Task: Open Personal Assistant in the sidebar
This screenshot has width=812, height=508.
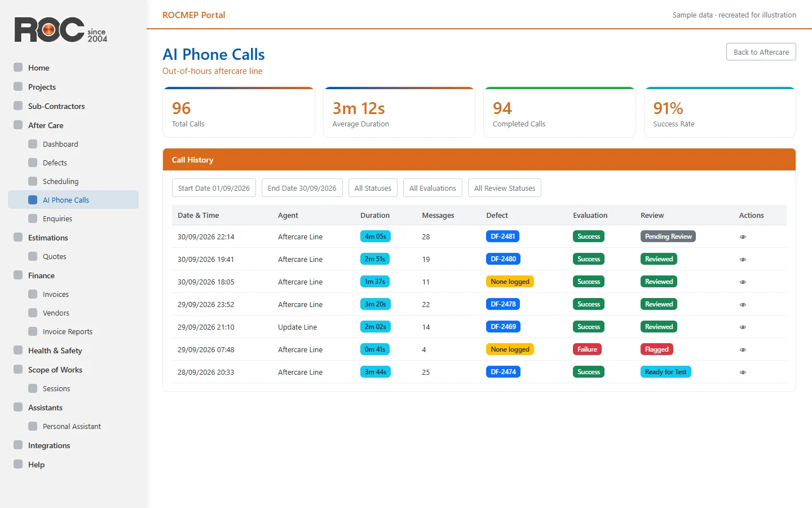Action: (73, 426)
